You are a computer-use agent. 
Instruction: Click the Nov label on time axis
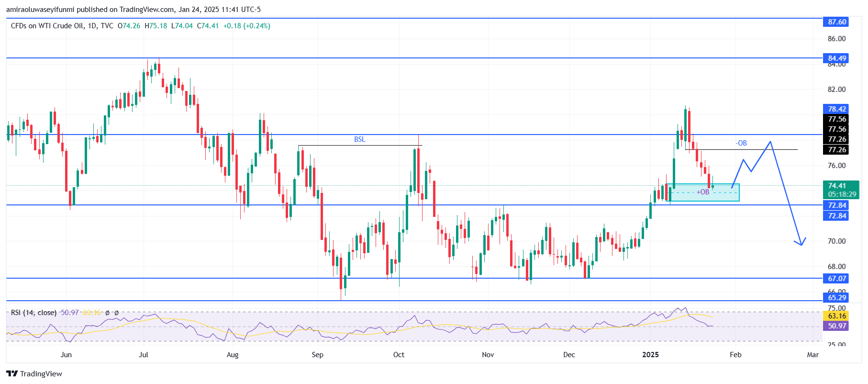point(488,355)
